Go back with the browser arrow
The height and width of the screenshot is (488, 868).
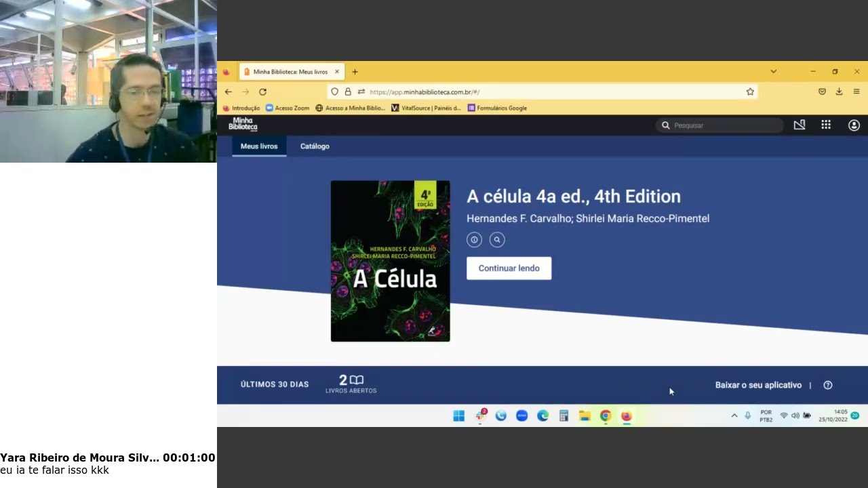point(229,91)
